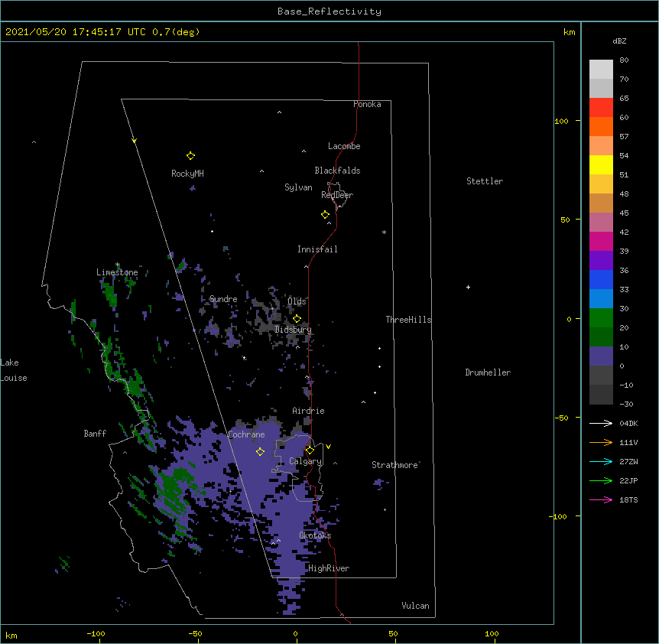Click the Strathmore label
Image resolution: width=659 pixels, height=644 pixels.
point(394,465)
